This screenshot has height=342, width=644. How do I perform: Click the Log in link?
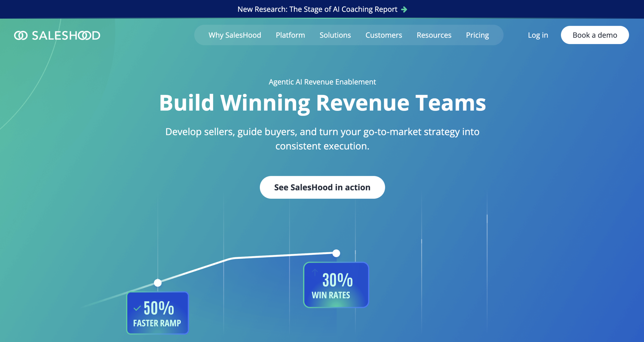point(538,35)
